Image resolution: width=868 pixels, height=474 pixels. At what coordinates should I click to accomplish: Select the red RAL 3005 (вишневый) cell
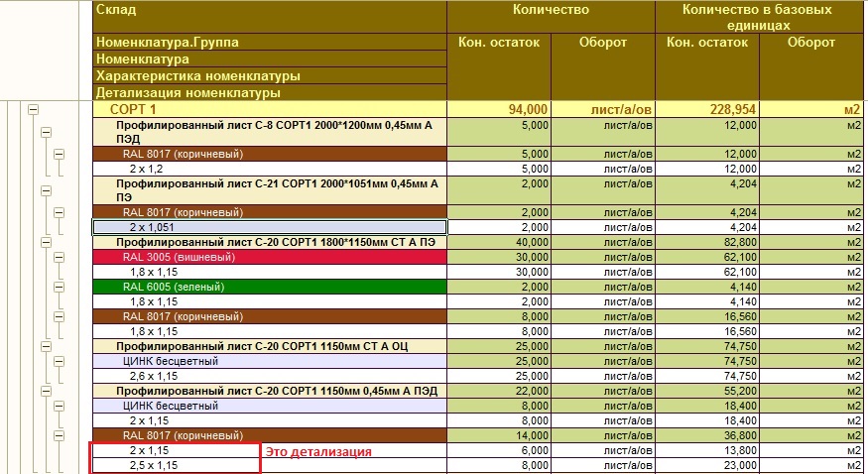click(x=268, y=257)
